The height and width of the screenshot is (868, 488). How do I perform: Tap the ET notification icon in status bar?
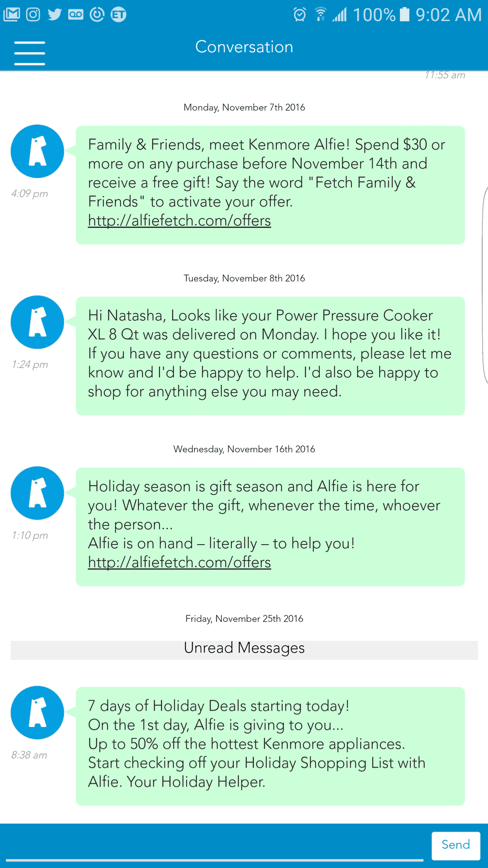118,14
